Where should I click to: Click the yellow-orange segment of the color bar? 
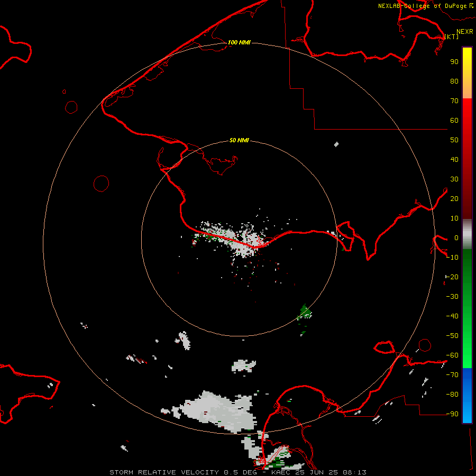pos(467,73)
